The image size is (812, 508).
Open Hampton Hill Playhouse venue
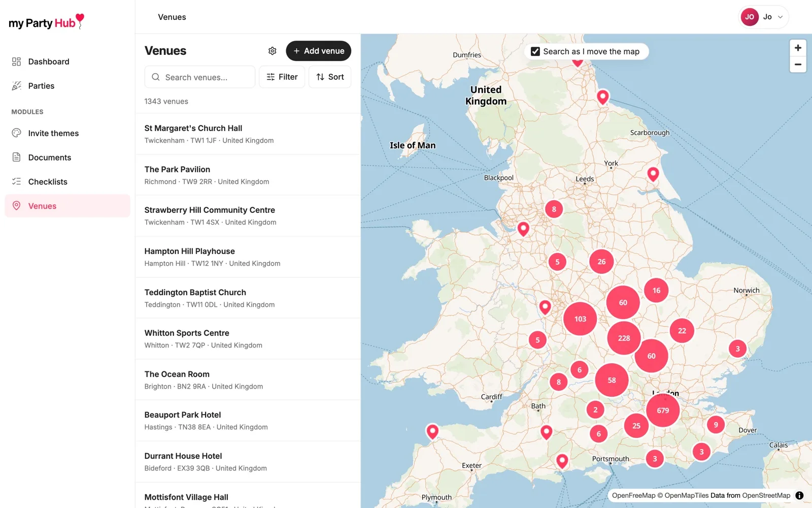coord(248,257)
